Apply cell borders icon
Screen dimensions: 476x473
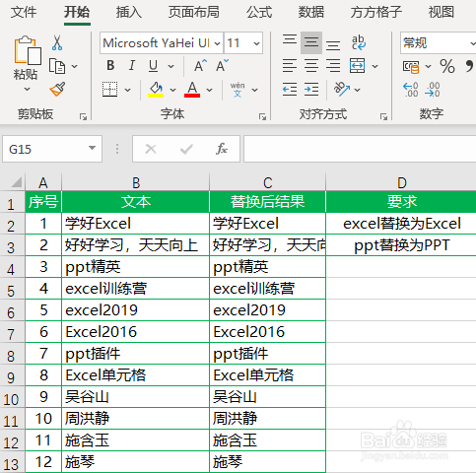109,90
